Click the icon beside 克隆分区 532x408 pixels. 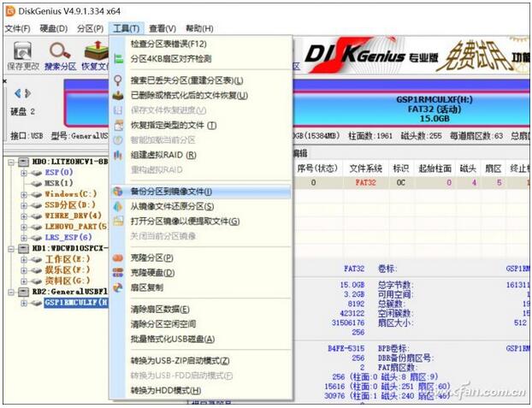(118, 257)
